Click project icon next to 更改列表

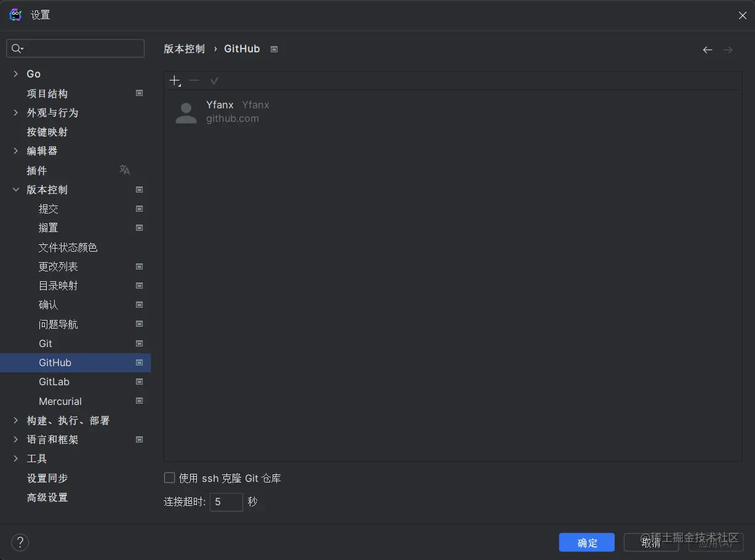[140, 266]
